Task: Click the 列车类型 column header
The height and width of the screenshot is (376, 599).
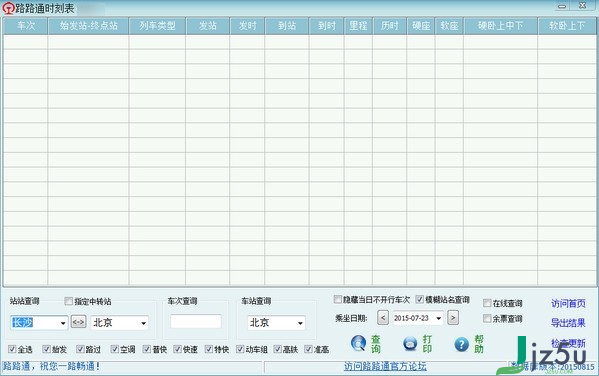Action: click(157, 26)
